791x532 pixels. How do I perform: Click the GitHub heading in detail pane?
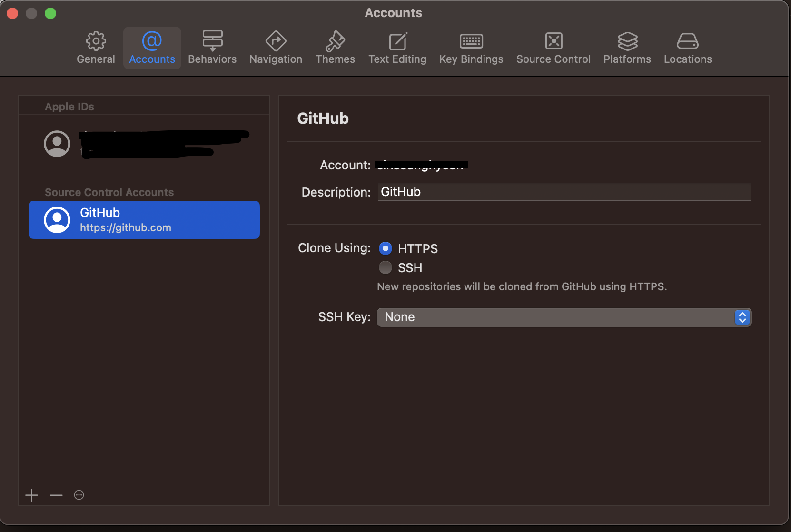[323, 118]
